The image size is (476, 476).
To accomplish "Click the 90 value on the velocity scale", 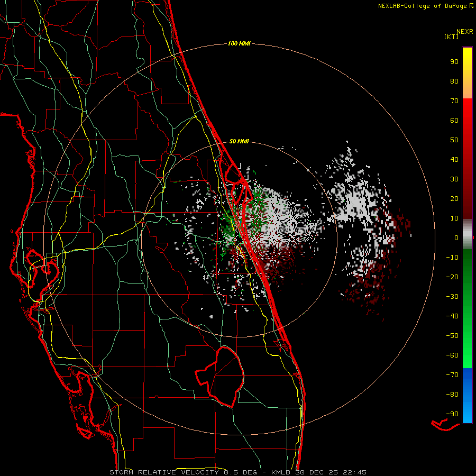I will coord(454,62).
